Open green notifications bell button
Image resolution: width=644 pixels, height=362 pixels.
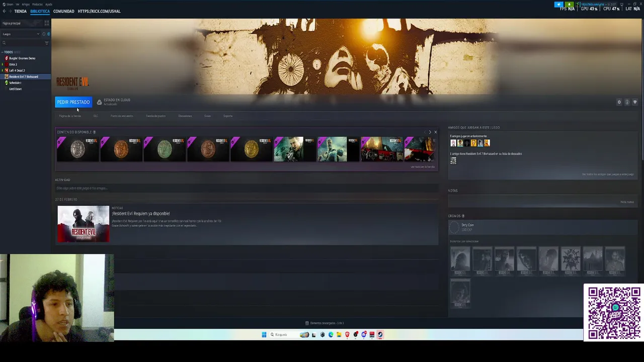coord(569,5)
